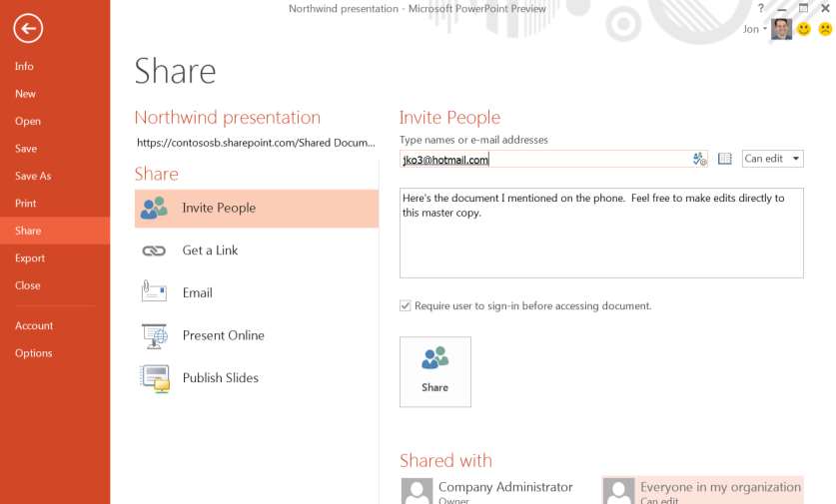836x504 pixels.
Task: Send a smile feedback face
Action: [803, 29]
